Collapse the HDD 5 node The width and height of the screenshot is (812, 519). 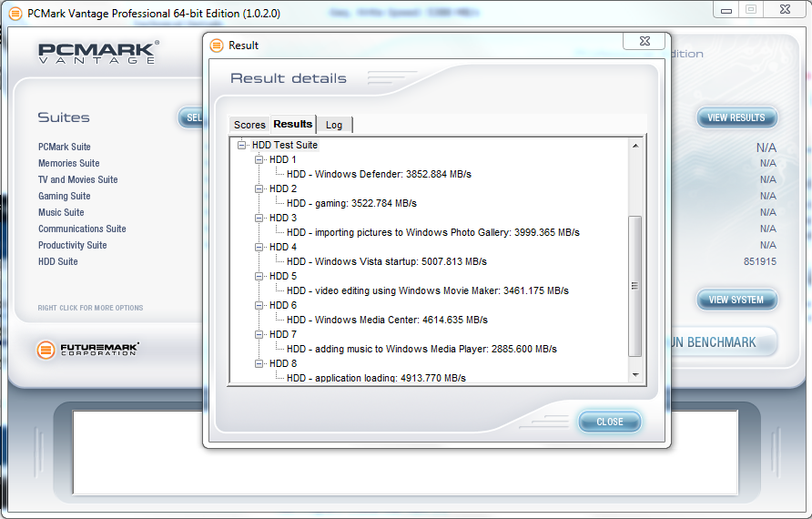tap(259, 276)
